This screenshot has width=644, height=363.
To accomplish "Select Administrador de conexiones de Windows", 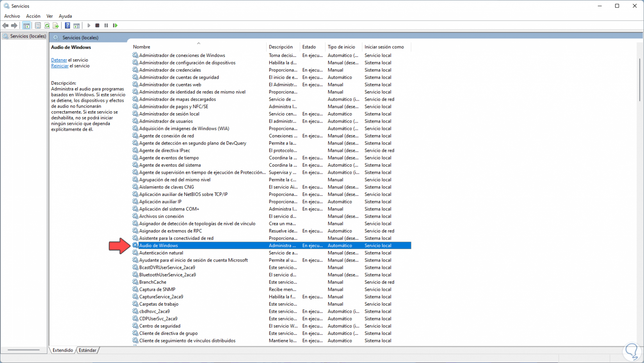I will (x=182, y=55).
